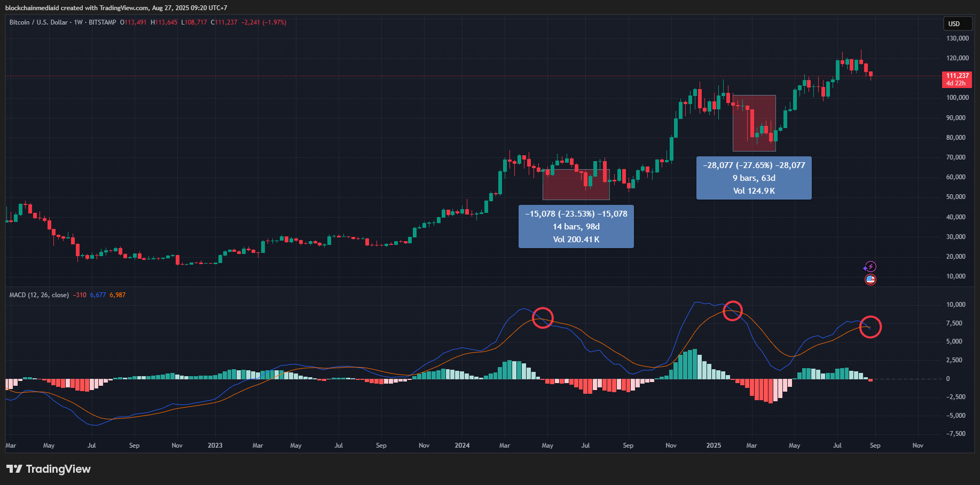Click the Bitcoin / U.S. Dollar symbol title
Viewport: 980px width, 485px height.
pyautogui.click(x=38, y=22)
